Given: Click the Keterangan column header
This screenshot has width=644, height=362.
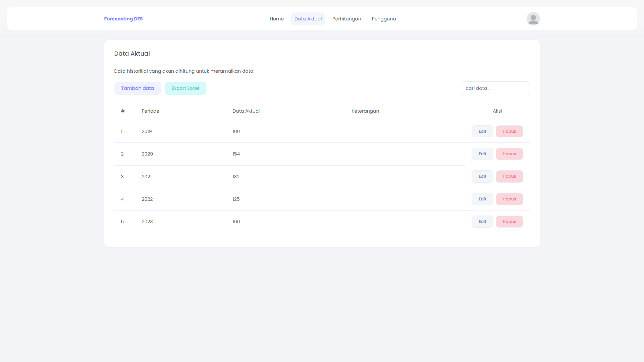Looking at the screenshot, I should [365, 111].
